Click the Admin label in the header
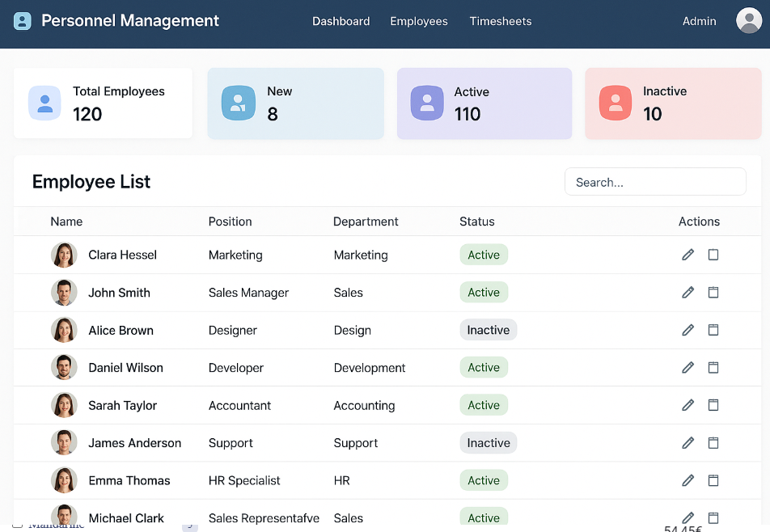 pyautogui.click(x=699, y=22)
